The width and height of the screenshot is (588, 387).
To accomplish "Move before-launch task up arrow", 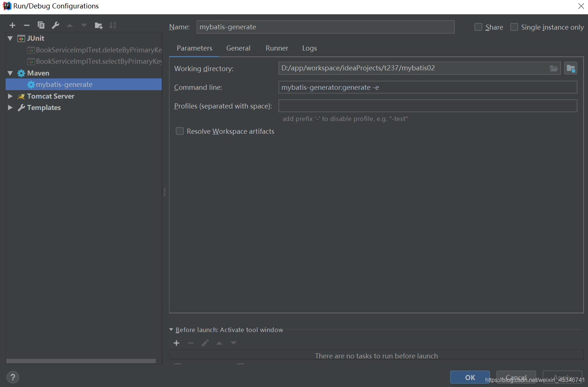I will click(x=219, y=343).
